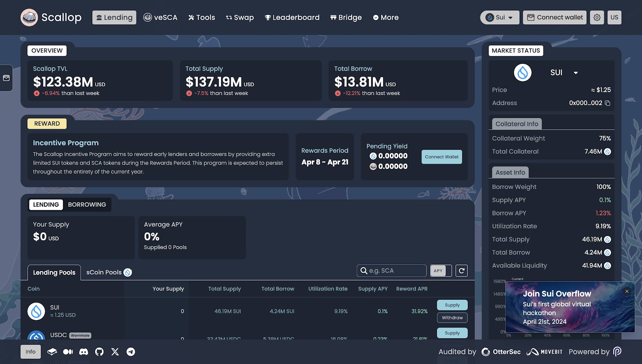
Task: Click the Collateral Info label tab
Action: coord(517,124)
